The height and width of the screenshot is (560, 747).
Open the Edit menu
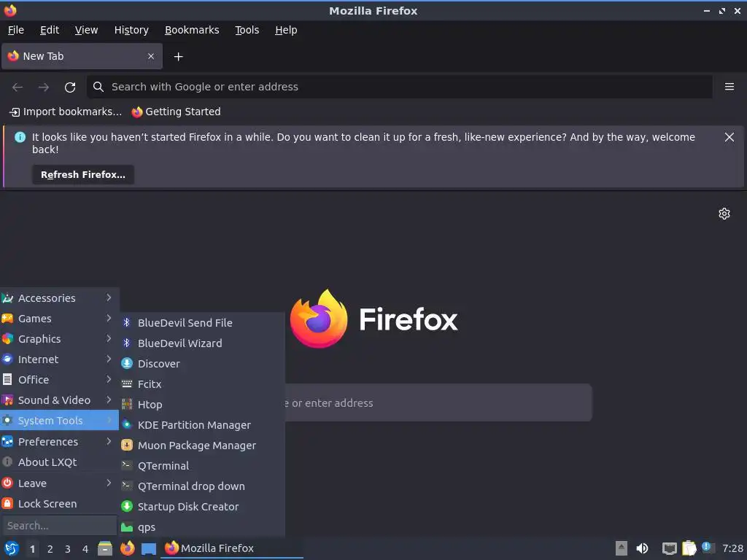tap(50, 30)
